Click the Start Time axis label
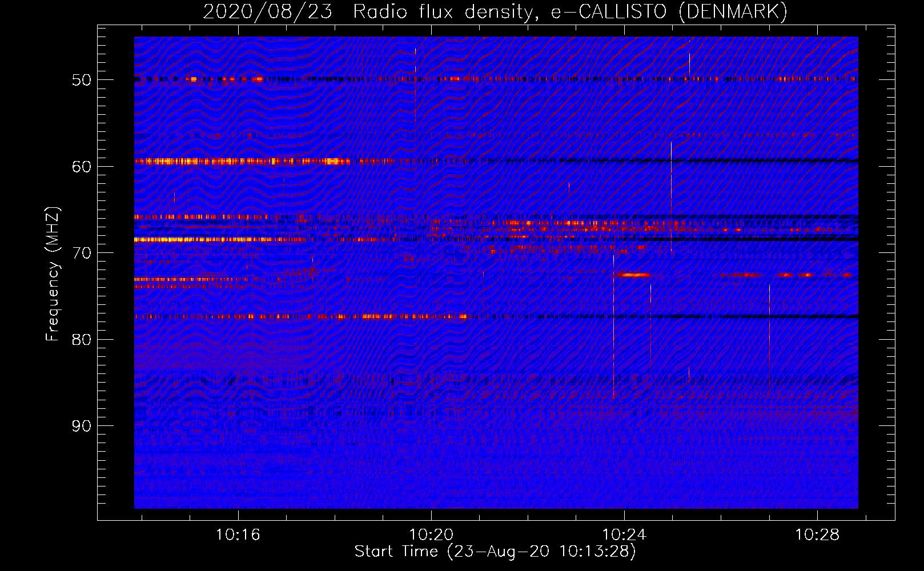 pos(495,552)
